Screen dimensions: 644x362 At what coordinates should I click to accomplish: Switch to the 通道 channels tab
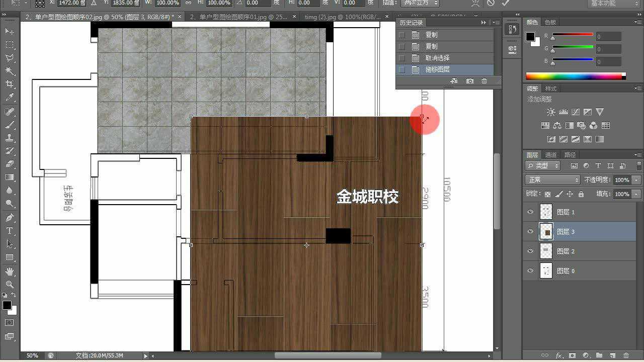[551, 155]
